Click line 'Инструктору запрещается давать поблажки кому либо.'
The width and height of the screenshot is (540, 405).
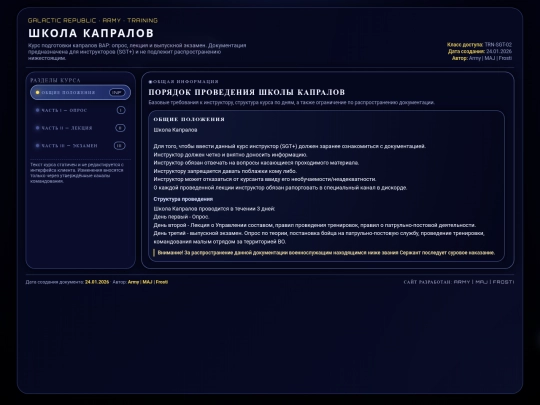[225, 171]
